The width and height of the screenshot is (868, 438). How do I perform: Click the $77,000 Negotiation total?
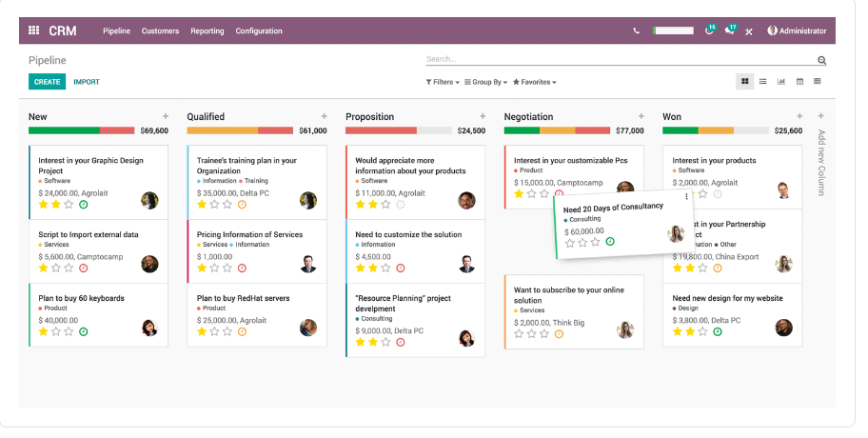(x=629, y=130)
